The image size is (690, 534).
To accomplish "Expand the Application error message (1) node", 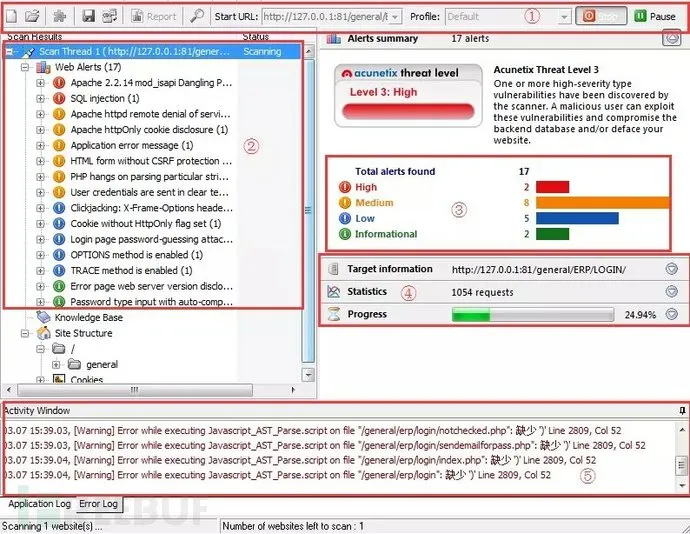I will click(x=40, y=146).
